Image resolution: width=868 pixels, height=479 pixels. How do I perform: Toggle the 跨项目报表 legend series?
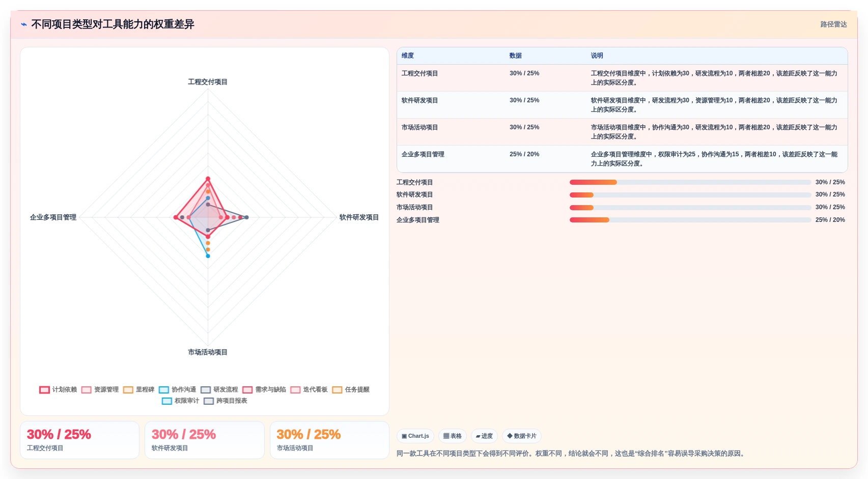click(x=226, y=401)
